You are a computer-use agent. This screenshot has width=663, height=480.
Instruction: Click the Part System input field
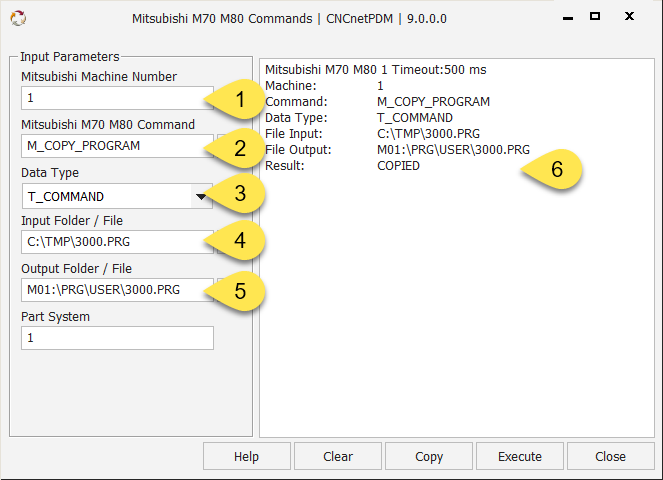(x=117, y=338)
